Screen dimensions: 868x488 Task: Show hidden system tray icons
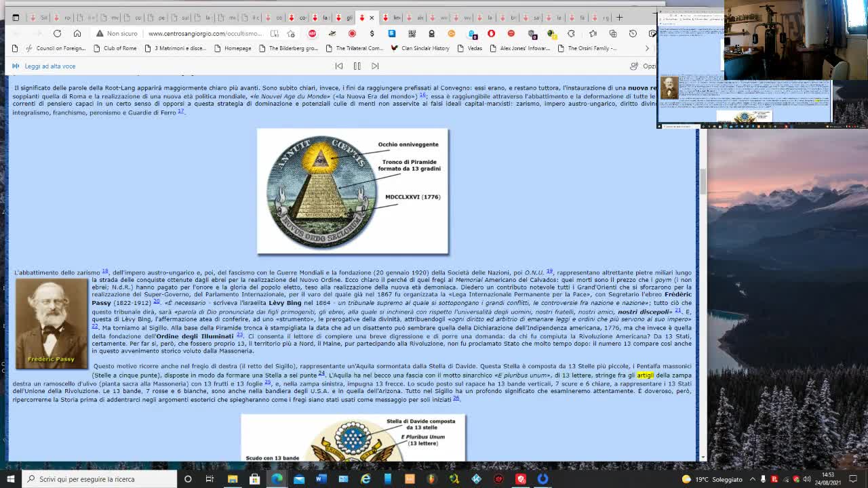click(x=753, y=479)
